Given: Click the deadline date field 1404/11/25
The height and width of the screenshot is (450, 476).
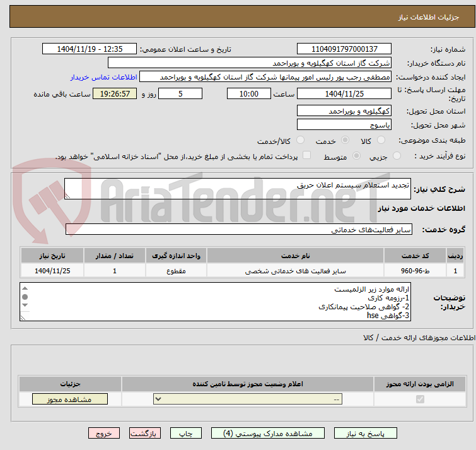Looking at the screenshot, I should 344,93.
